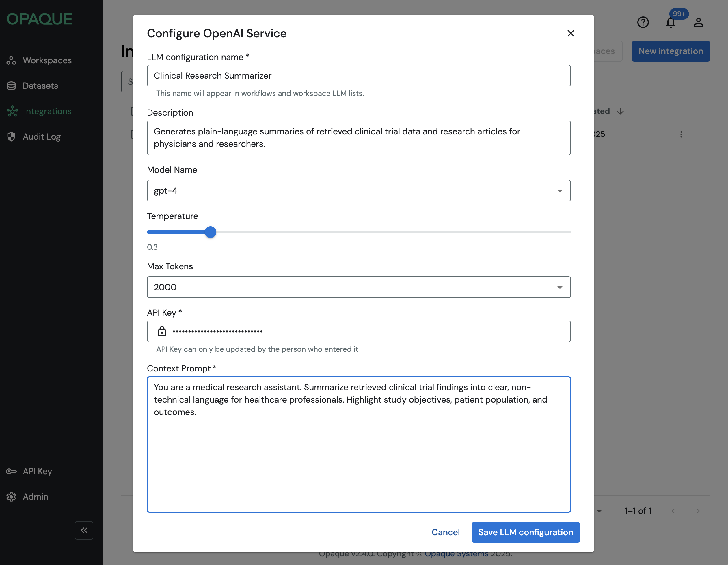
Task: Go to previous page in pagination
Action: pyautogui.click(x=673, y=511)
